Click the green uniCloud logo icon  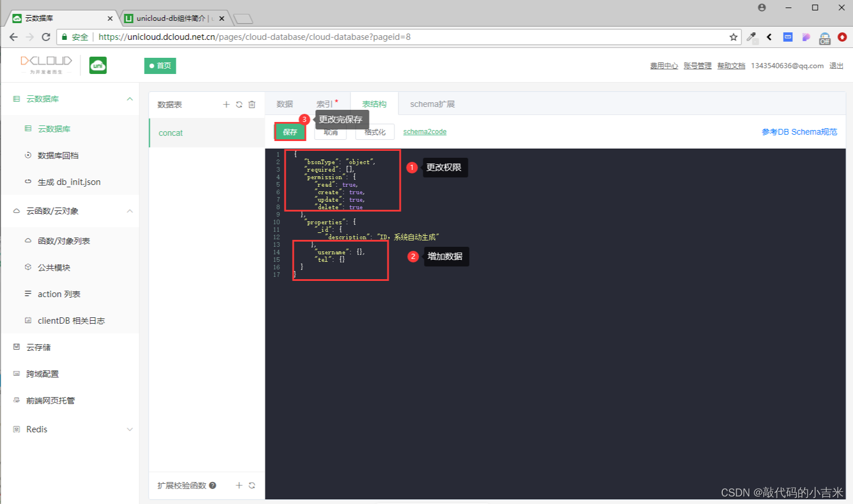pos(98,65)
